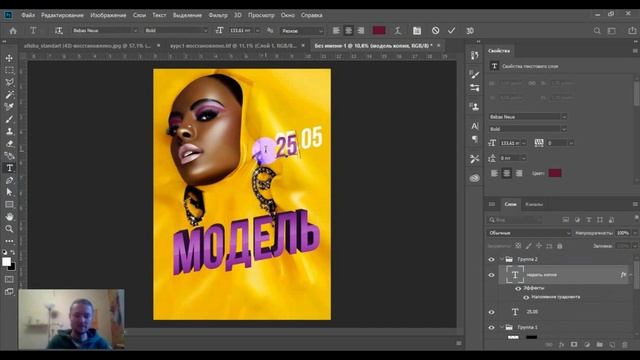640x360 pixels.
Task: Enable left text alignment in options bar
Action: 336,31
